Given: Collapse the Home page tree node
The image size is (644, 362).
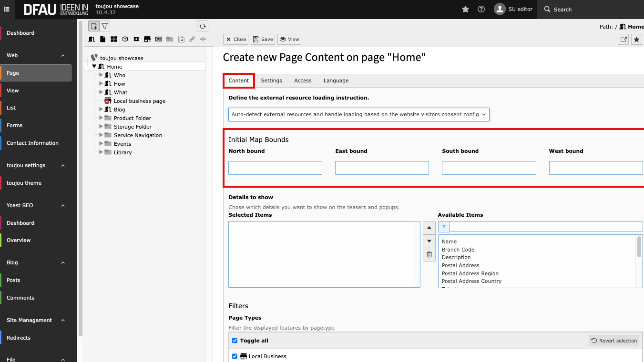Looking at the screenshot, I should click(x=94, y=67).
